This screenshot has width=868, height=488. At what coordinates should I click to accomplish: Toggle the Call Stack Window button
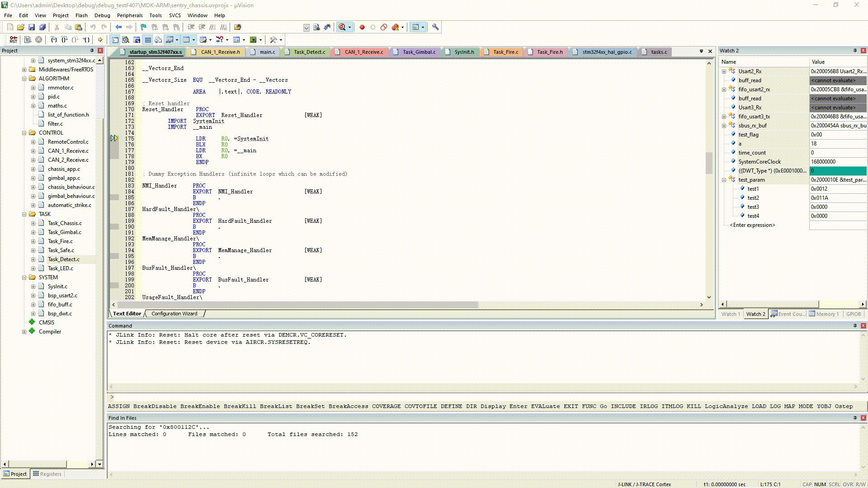(158, 40)
